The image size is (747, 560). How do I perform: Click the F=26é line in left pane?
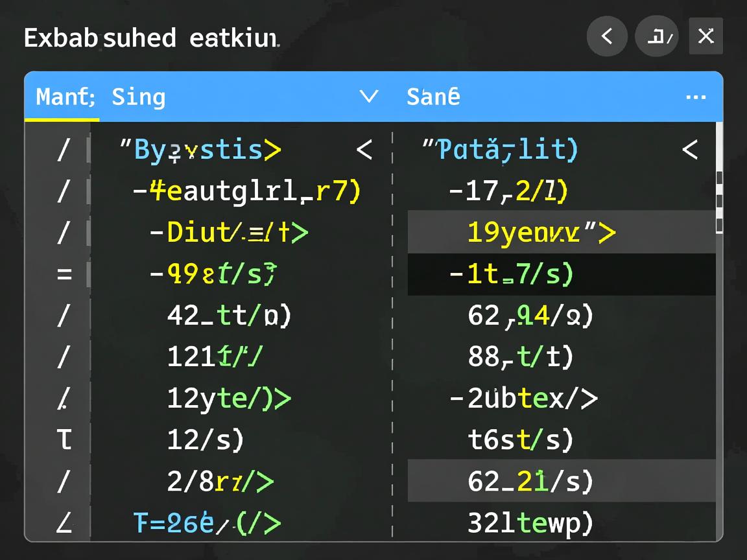coord(207,523)
